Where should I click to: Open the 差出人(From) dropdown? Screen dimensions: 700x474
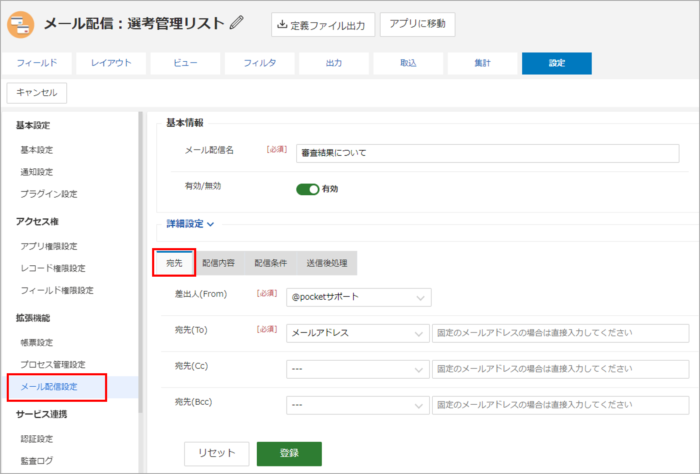358,297
